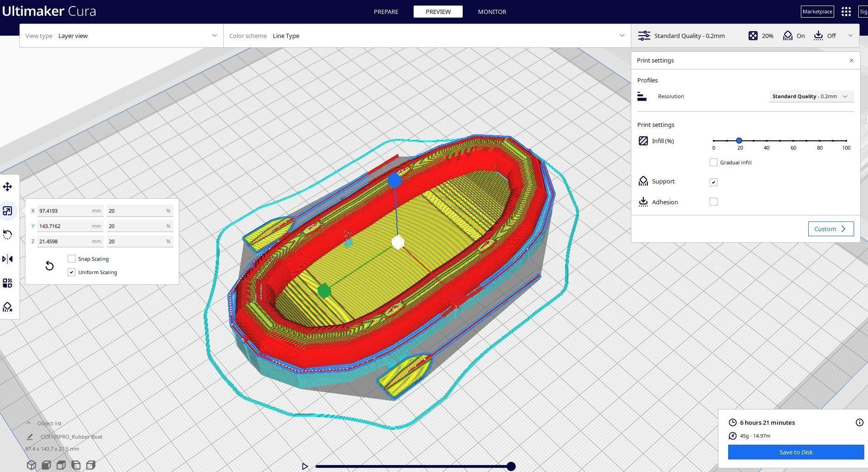Viewport: 868px width, 472px height.
Task: Open the Per Model Settings tool
Action: pyautogui.click(x=7, y=283)
